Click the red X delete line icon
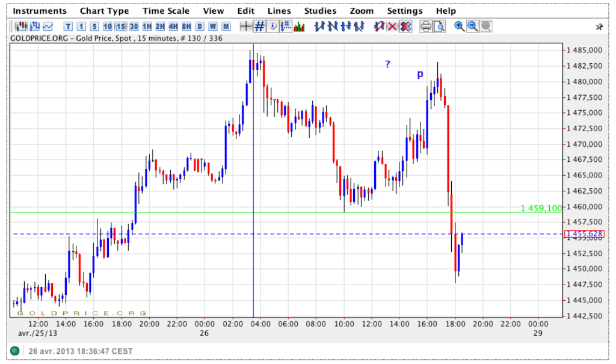Viewport: 616px width, 364px height. tap(392, 26)
